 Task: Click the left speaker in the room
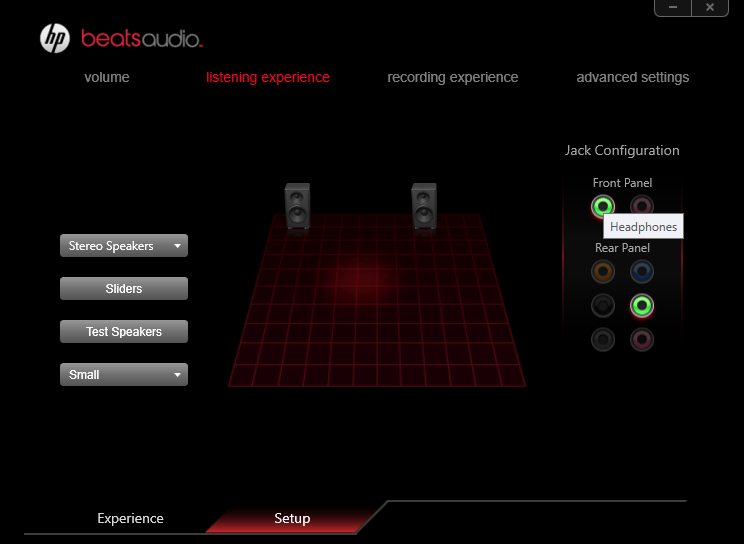pyautogui.click(x=298, y=206)
